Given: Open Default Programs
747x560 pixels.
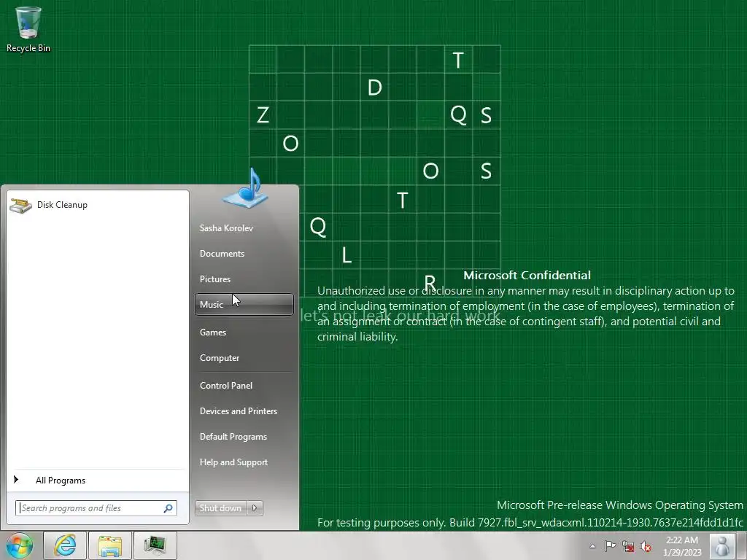Looking at the screenshot, I should coord(244,437).
